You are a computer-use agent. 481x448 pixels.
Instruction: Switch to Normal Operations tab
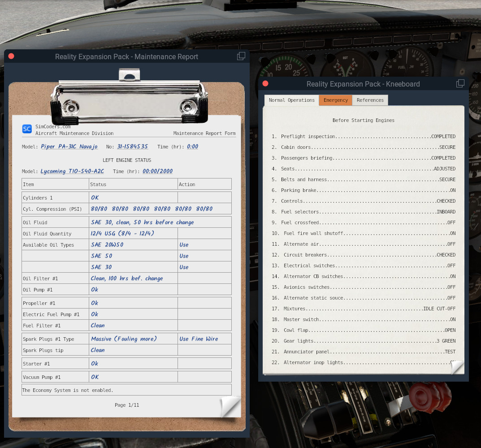[292, 100]
